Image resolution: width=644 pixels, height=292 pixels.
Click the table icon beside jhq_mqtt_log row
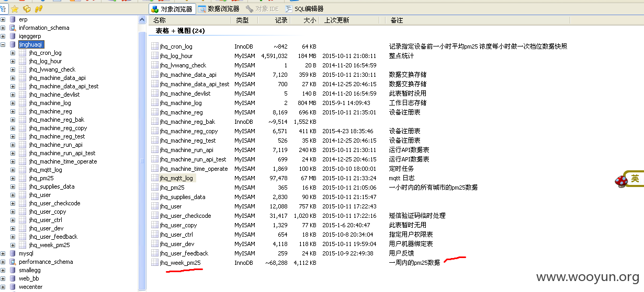pyautogui.click(x=155, y=178)
